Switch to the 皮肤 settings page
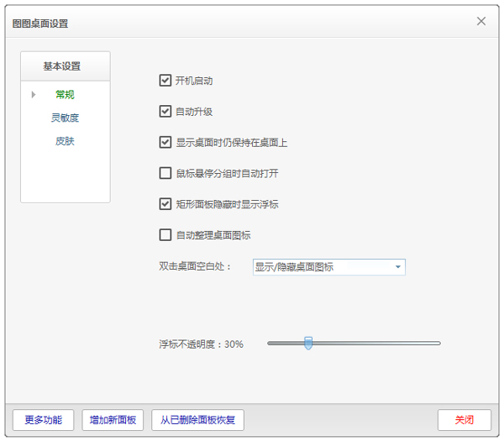The image size is (504, 441). 65,141
